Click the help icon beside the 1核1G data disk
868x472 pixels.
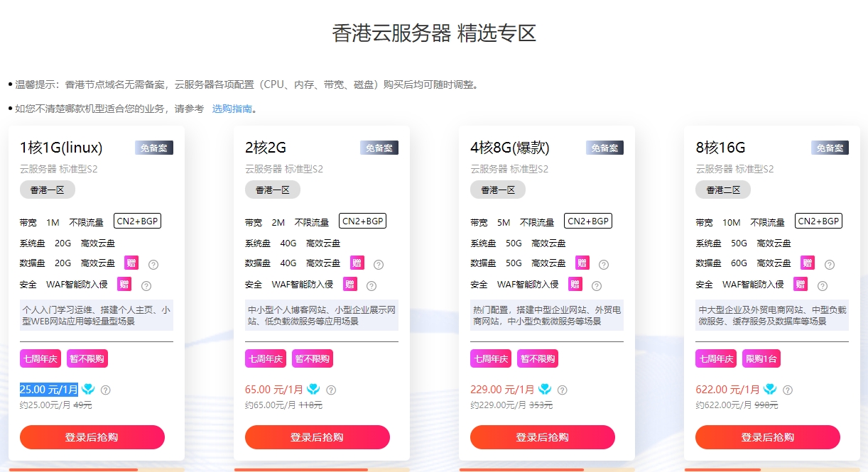pos(153,265)
